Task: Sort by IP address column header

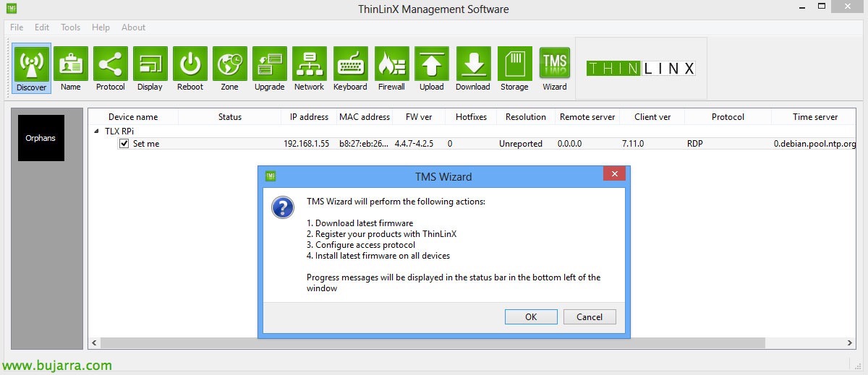Action: (309, 117)
